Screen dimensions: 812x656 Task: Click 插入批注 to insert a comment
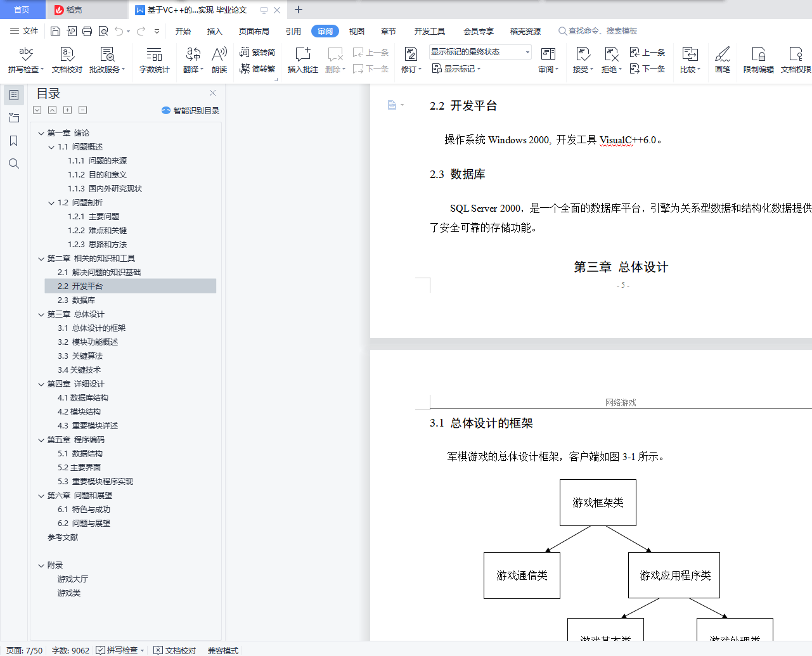coord(303,60)
